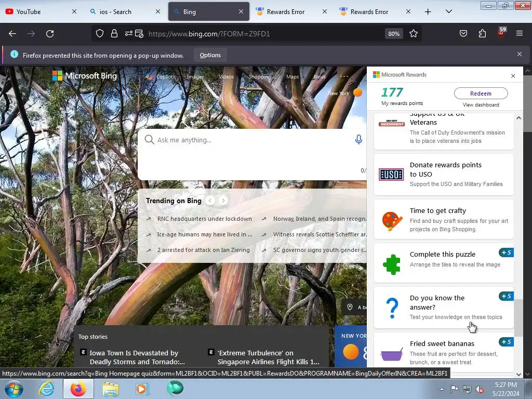Open Time to get crafty card
Image resolution: width=532 pixels, height=399 pixels.
444,220
